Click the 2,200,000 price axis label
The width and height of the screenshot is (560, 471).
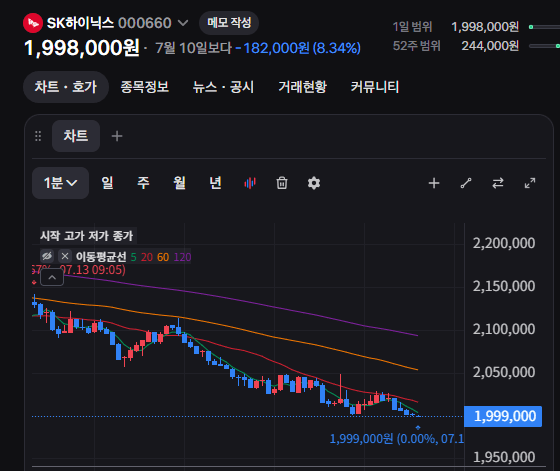pos(504,243)
